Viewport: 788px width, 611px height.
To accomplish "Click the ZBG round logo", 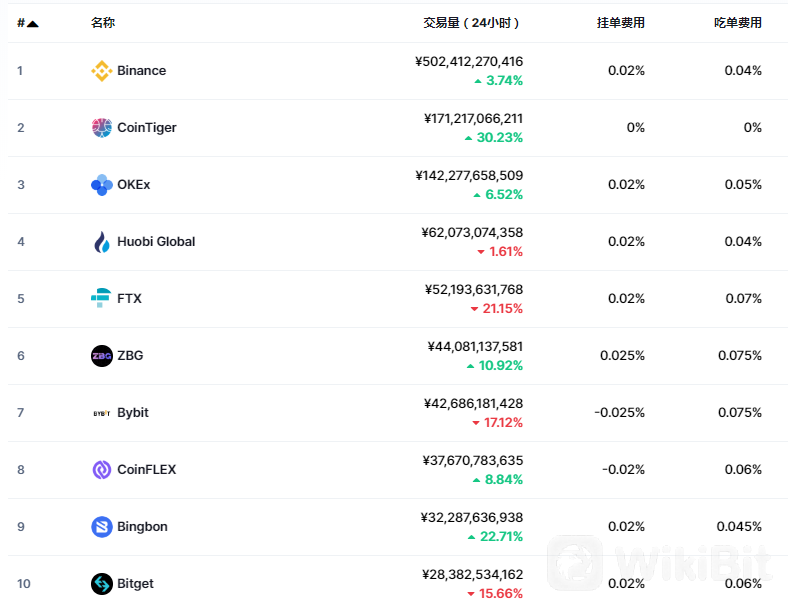I will coord(101,356).
